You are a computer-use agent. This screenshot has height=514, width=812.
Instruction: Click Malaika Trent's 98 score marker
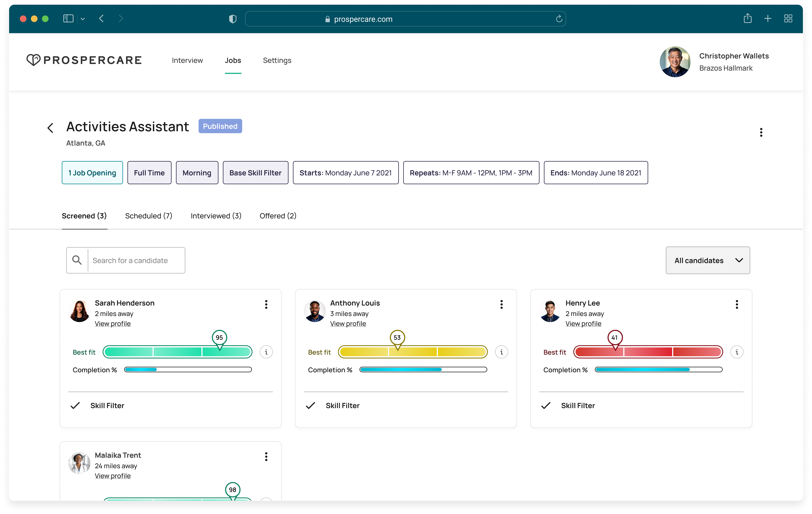(x=233, y=490)
